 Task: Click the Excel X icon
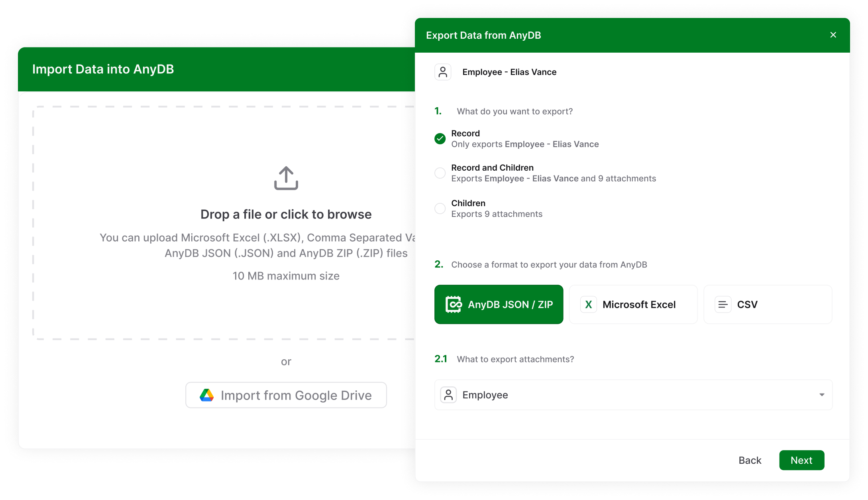click(x=588, y=305)
